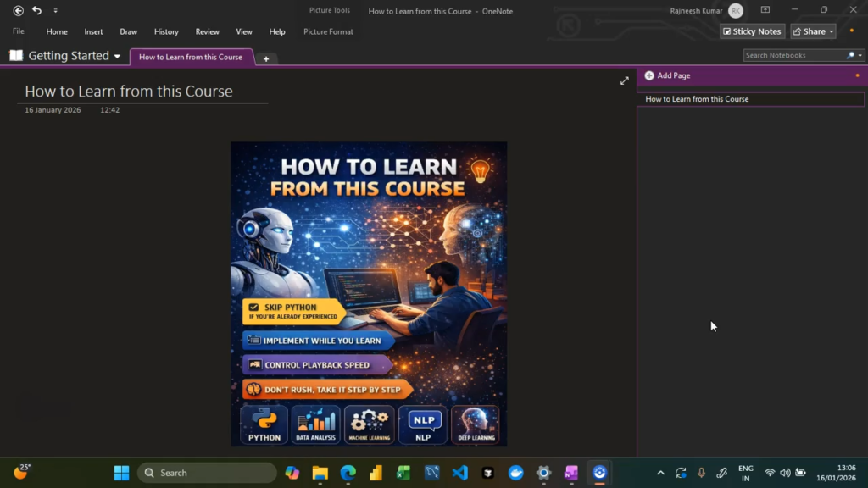This screenshot has height=488, width=868.
Task: Open Microsoft Edge from the taskbar
Action: (x=348, y=473)
